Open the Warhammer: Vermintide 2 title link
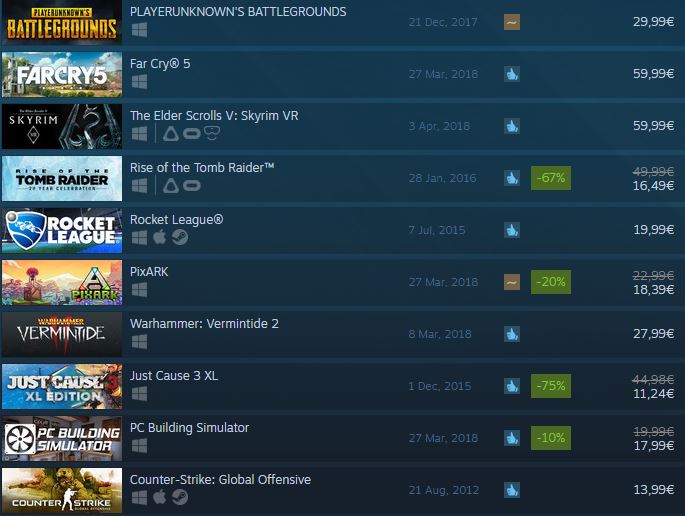The height and width of the screenshot is (516, 685). 204,324
